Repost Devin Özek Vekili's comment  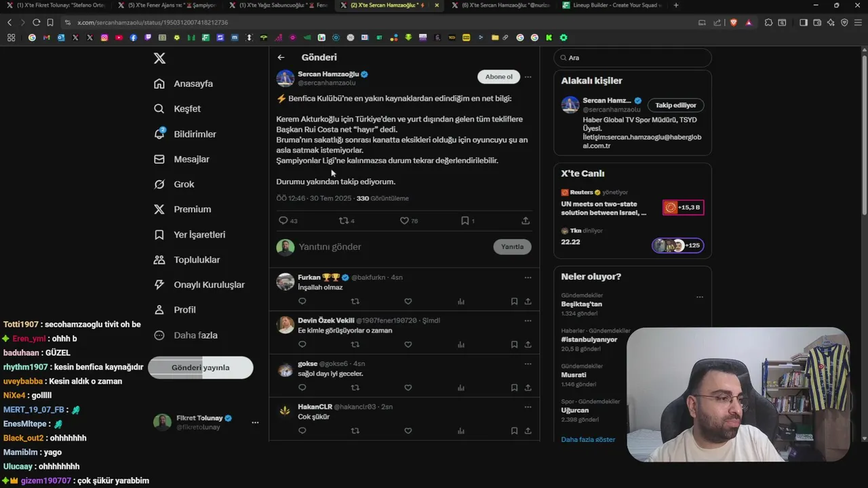tap(355, 344)
